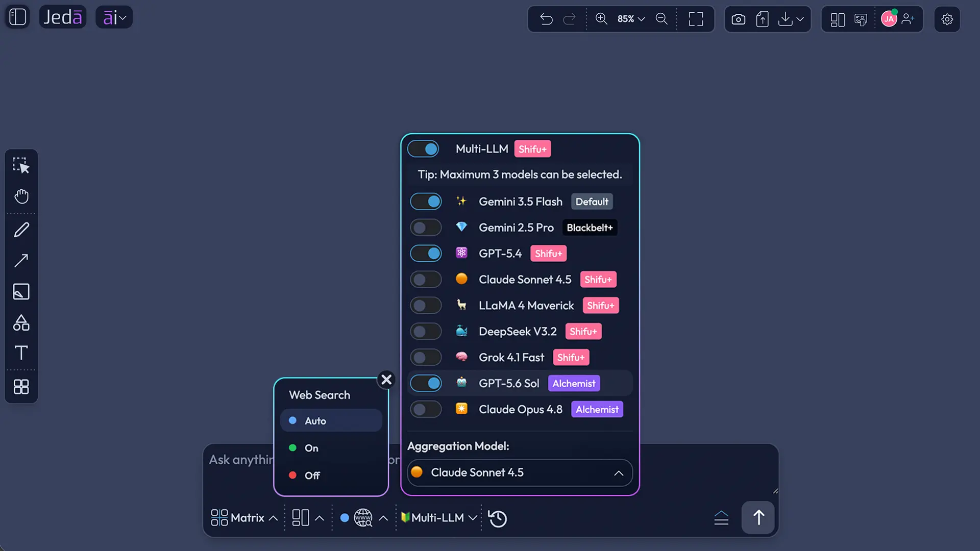Image resolution: width=980 pixels, height=551 pixels.
Task: Open the layout panels icon in top bar
Action: [x=838, y=19]
